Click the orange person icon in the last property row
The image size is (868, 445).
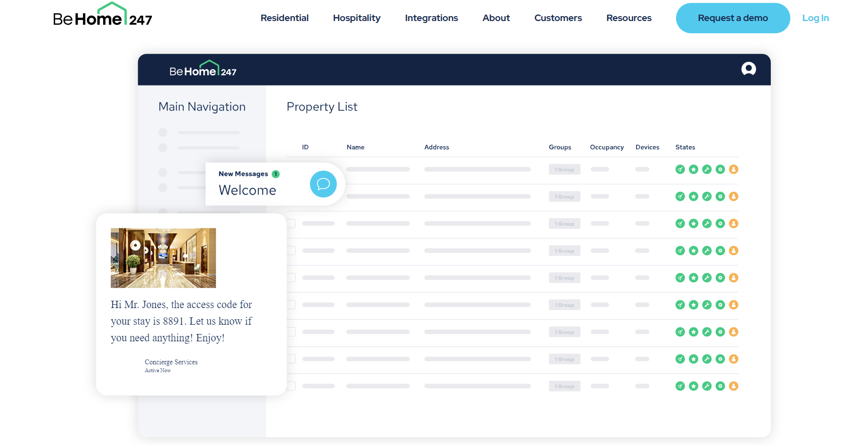(733, 386)
